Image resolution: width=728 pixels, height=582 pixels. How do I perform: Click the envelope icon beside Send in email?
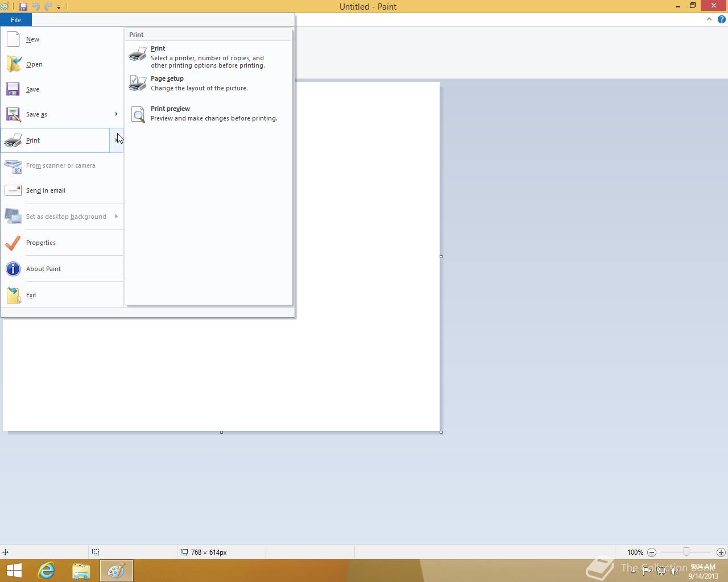coord(13,190)
